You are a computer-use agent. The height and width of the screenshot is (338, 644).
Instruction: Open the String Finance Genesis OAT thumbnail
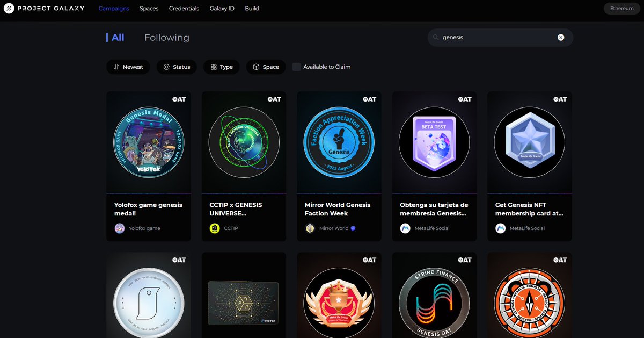pos(434,303)
